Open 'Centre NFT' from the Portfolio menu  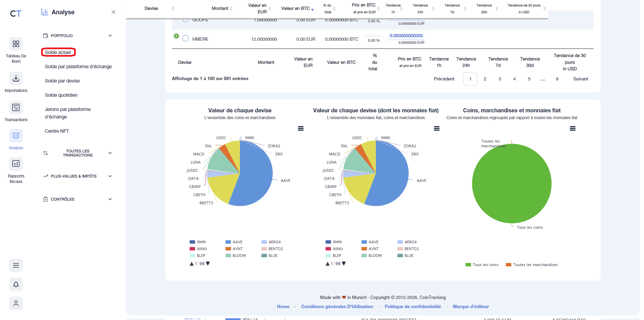(57, 131)
